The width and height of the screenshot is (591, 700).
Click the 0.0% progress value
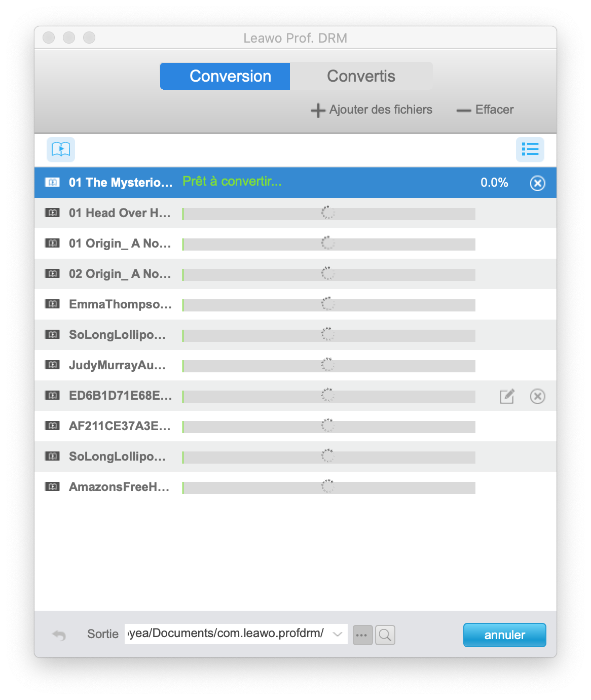point(494,183)
